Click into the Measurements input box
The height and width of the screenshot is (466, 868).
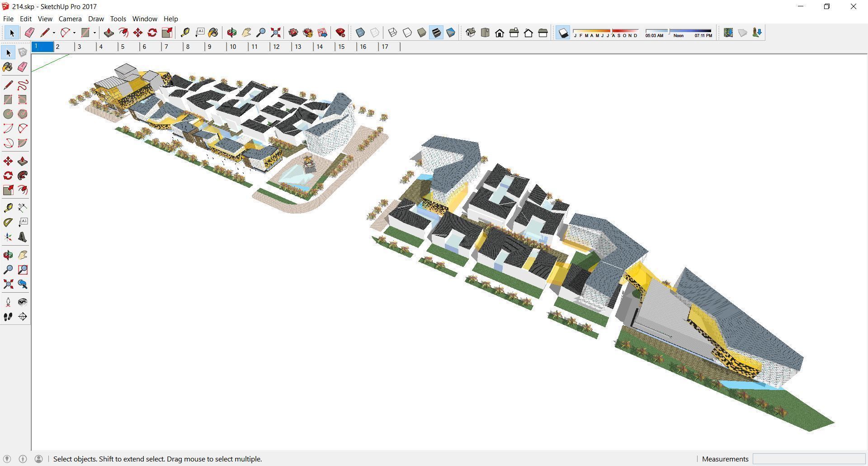[x=809, y=459]
